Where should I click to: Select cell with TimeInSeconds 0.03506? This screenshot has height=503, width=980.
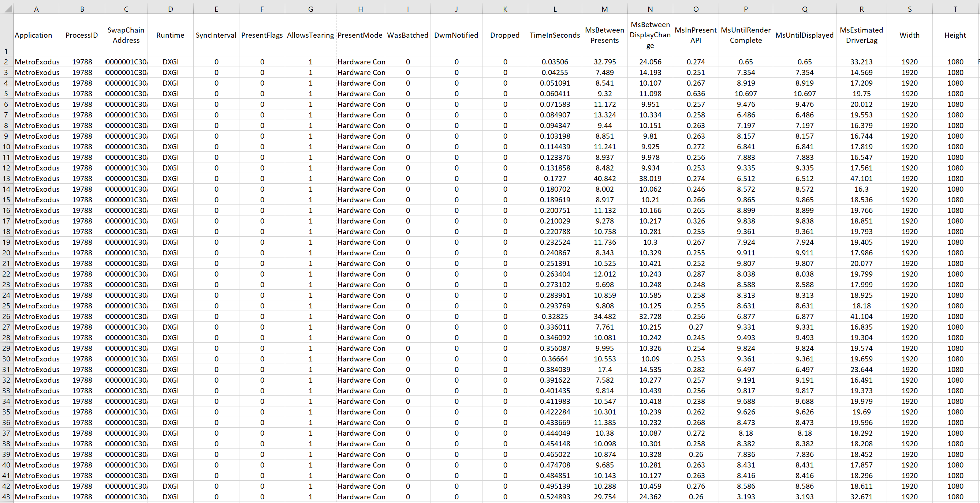pyautogui.click(x=555, y=61)
